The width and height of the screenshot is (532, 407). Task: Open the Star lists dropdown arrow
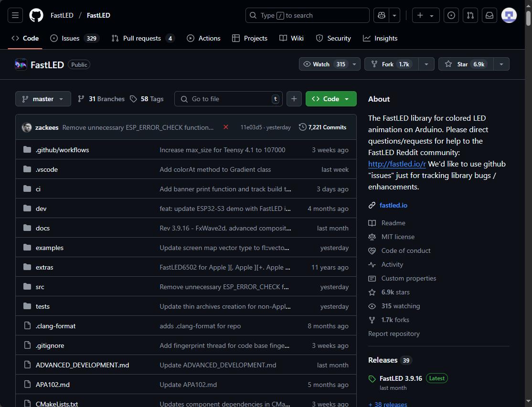click(x=501, y=64)
